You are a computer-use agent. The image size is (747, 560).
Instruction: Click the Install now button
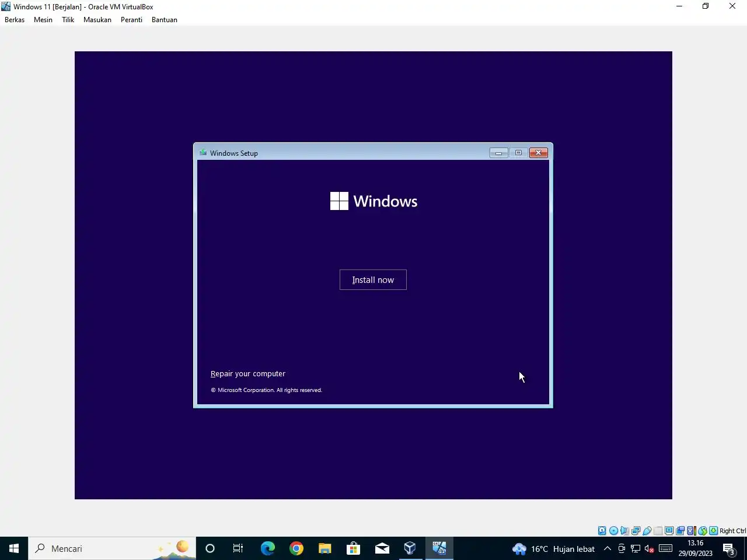coord(373,280)
